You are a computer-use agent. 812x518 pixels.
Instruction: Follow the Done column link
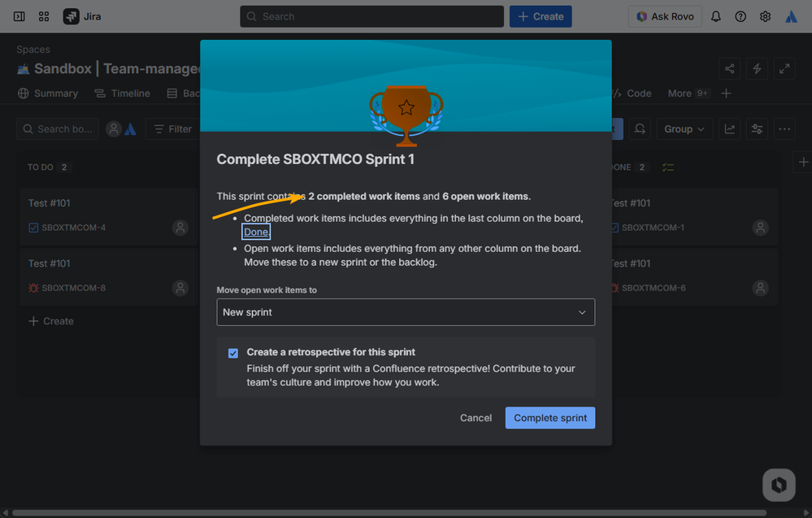[256, 232]
